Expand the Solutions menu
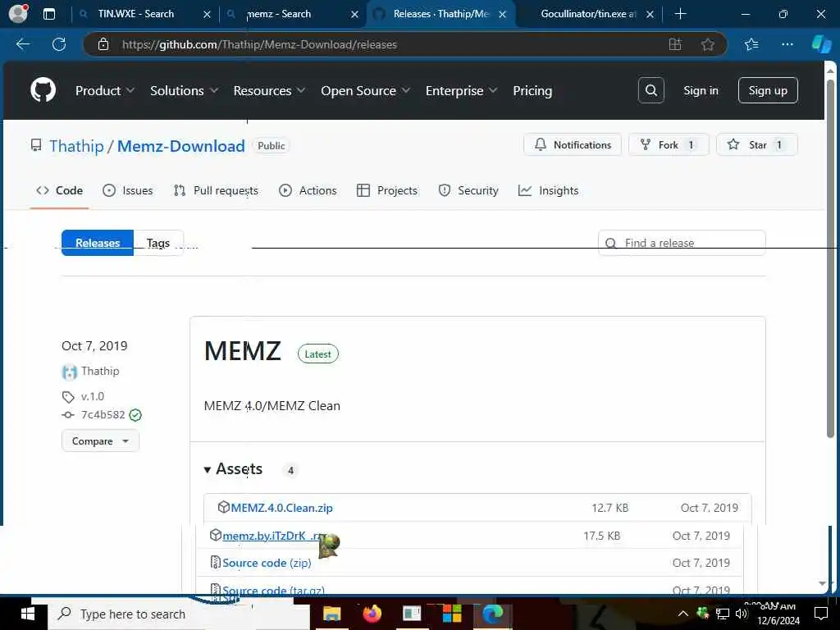Viewport: 840px width, 630px height. [x=184, y=90]
